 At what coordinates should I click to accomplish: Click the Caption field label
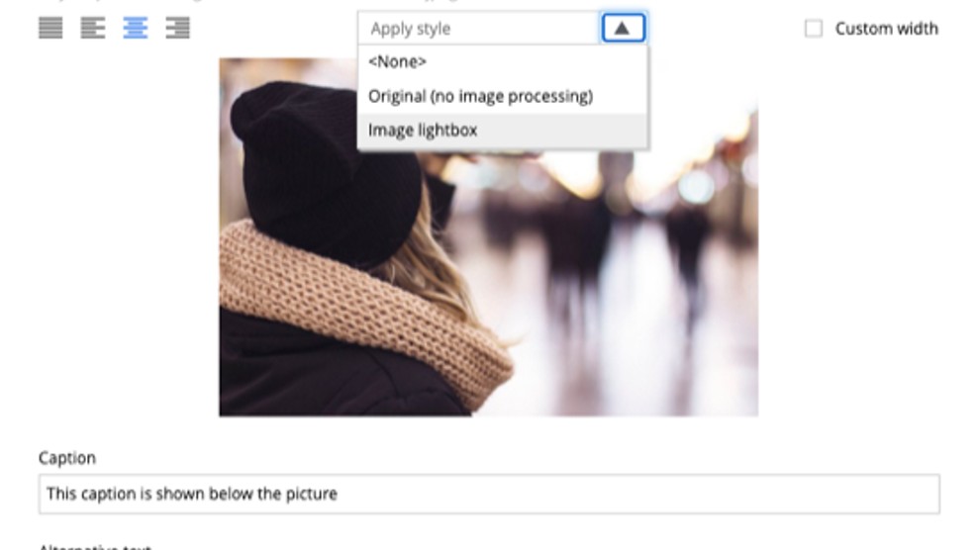pyautogui.click(x=67, y=458)
